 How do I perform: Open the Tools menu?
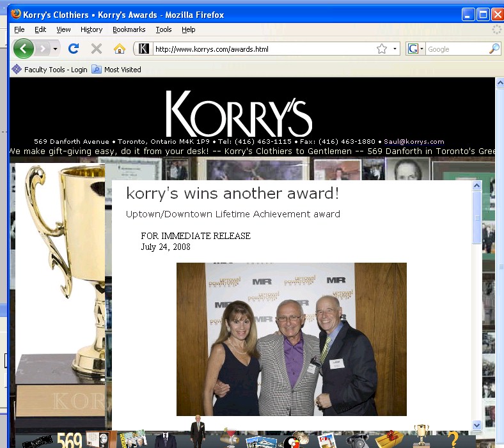click(164, 29)
